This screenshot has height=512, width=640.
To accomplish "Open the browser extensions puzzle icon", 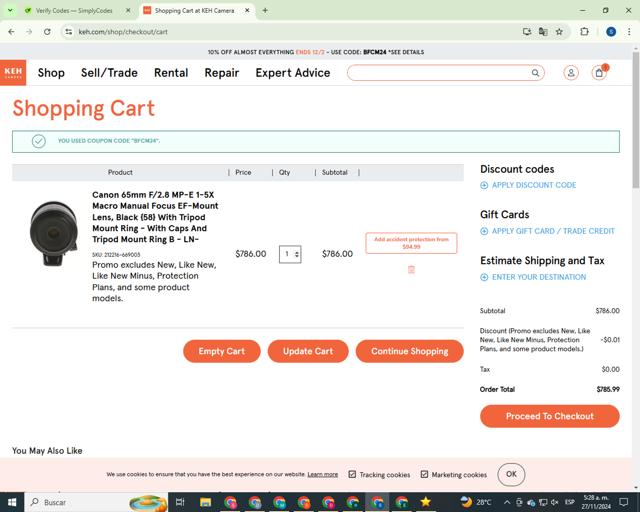I will point(584,32).
